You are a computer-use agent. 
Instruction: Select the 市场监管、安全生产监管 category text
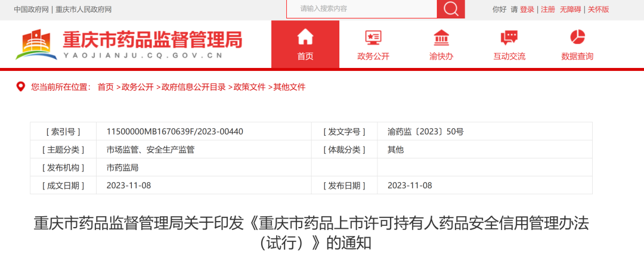click(150, 150)
